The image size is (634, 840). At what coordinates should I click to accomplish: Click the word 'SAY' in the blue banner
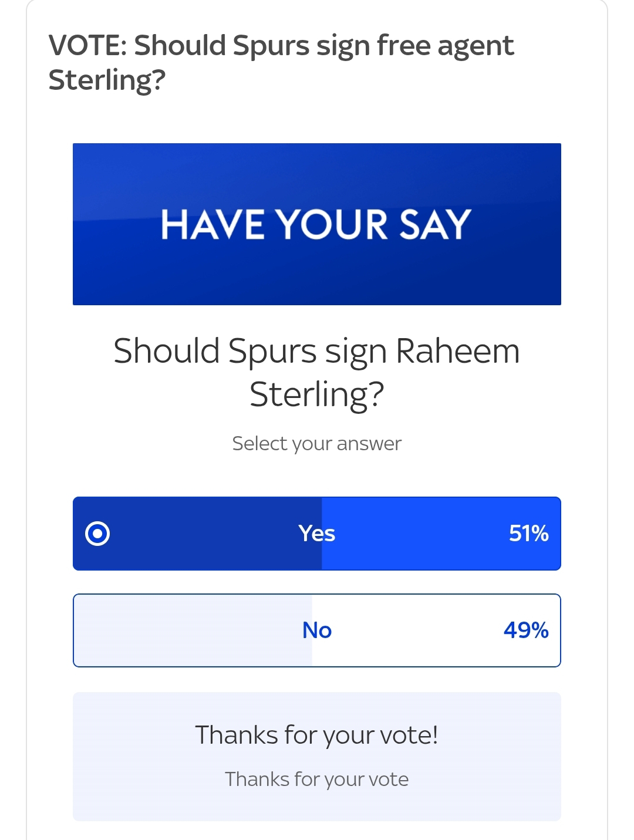pyautogui.click(x=435, y=224)
